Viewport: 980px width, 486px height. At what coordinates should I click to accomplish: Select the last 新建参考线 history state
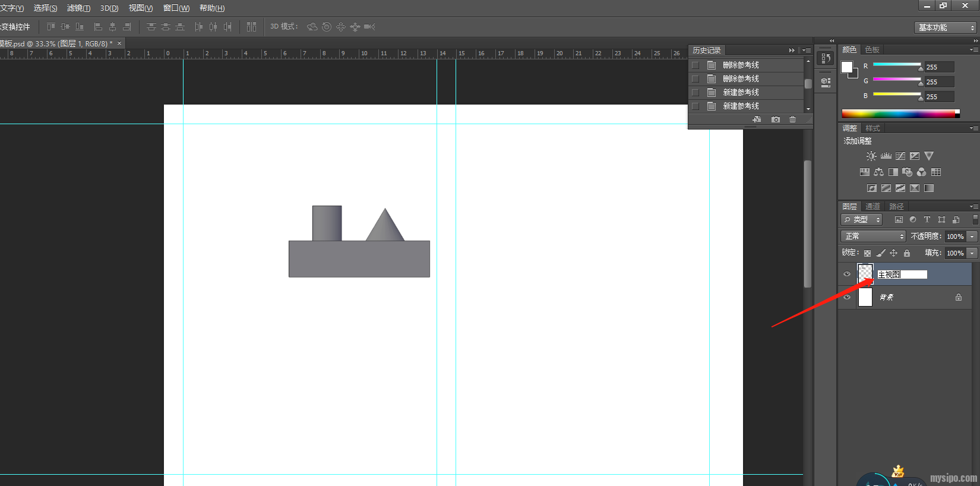pos(741,106)
